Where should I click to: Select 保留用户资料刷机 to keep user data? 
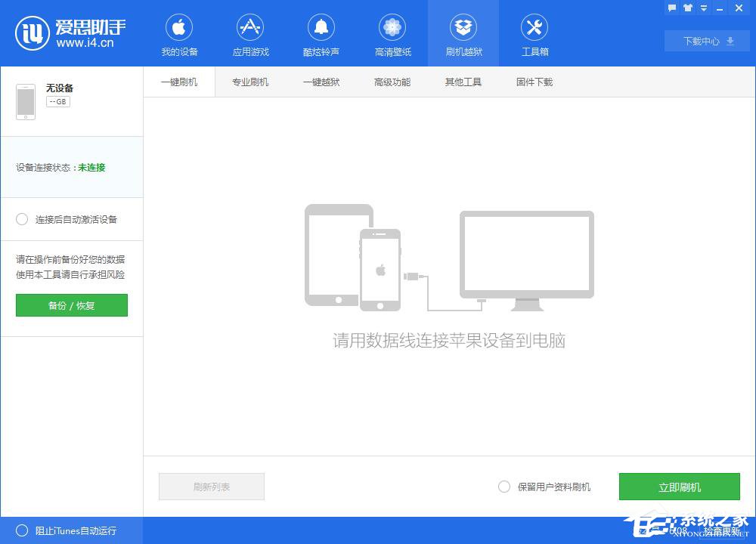[x=504, y=487]
